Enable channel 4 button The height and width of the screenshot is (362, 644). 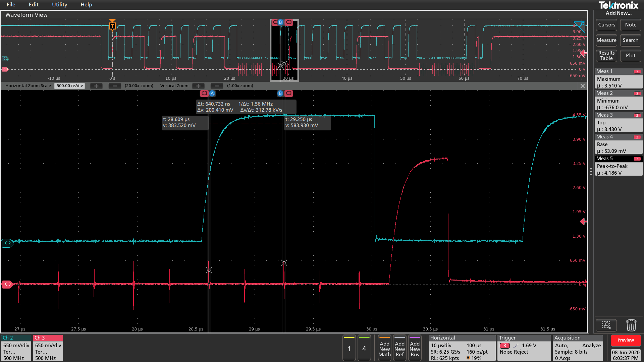[364, 348]
